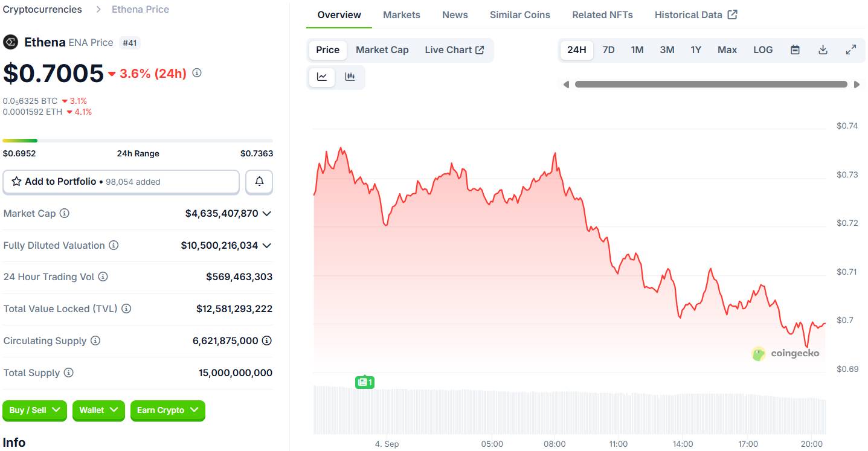Image resolution: width=868 pixels, height=451 pixels.
Task: Select 7D time range
Action: coord(609,50)
